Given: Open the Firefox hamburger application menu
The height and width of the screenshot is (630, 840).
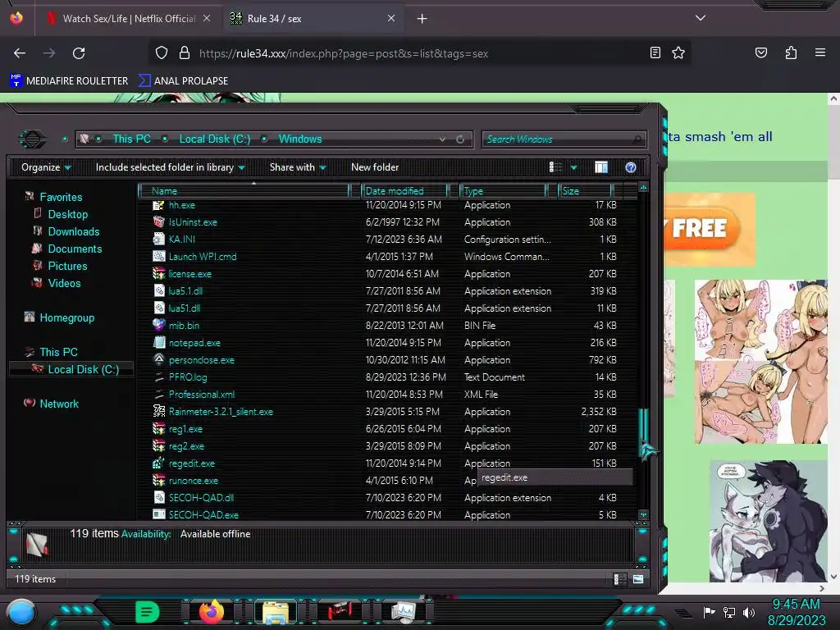Looking at the screenshot, I should pos(820,52).
